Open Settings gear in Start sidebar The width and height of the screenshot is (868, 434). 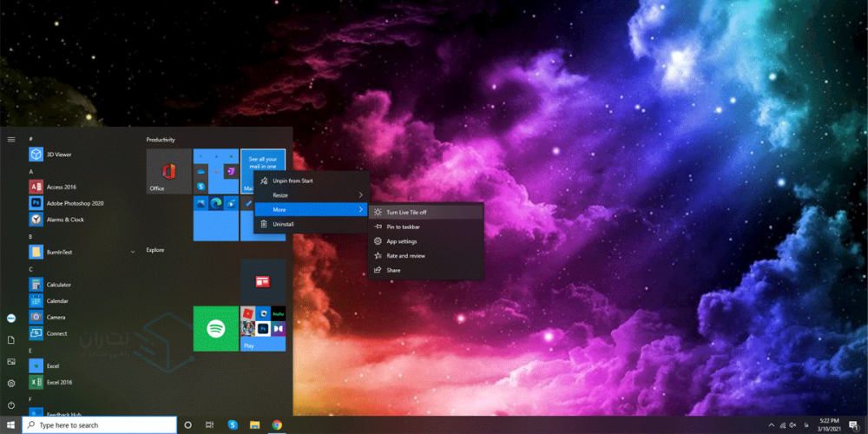coord(11,383)
